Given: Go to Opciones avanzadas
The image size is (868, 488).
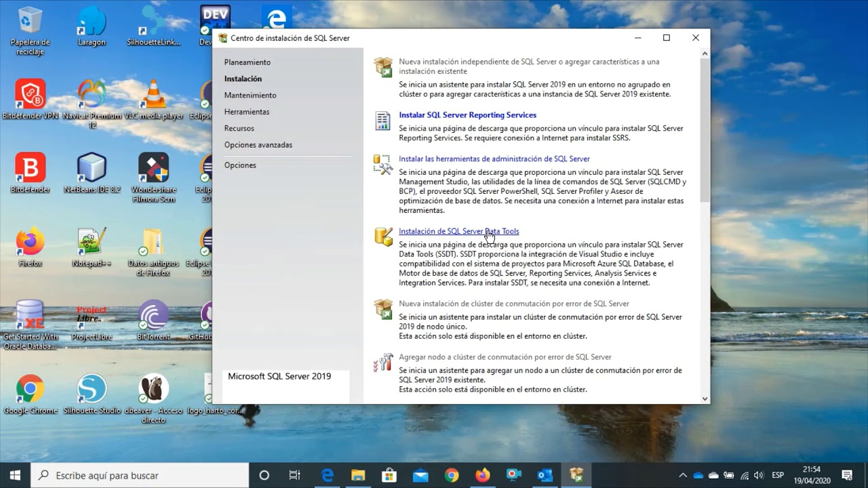Looking at the screenshot, I should click(258, 145).
